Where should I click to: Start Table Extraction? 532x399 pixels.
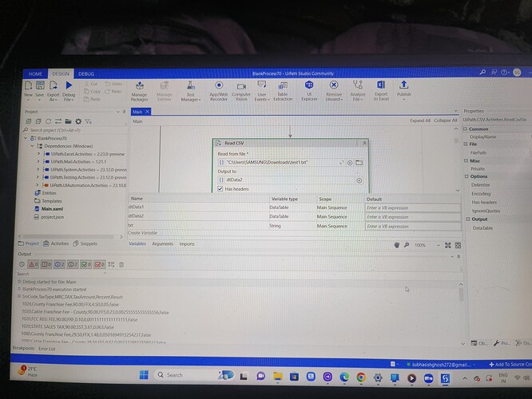(283, 90)
